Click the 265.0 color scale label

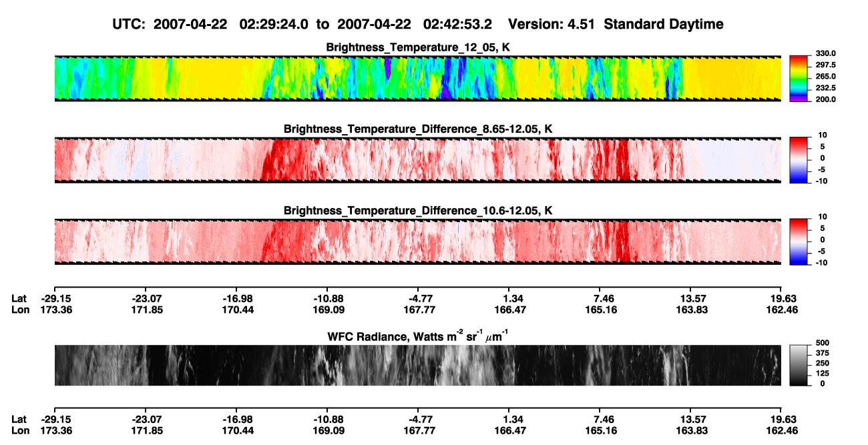coord(826,76)
